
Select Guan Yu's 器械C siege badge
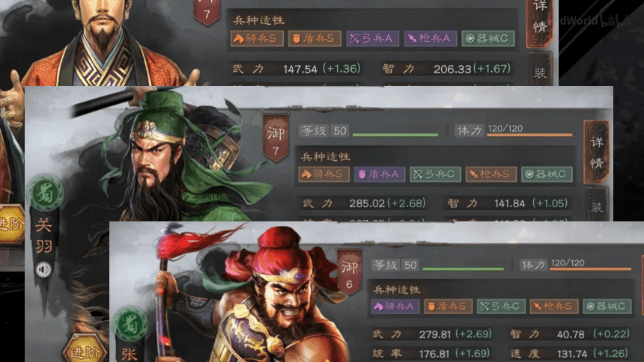click(547, 174)
